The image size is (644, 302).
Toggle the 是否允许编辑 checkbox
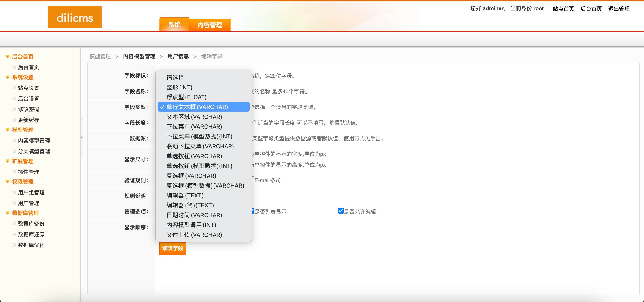pyautogui.click(x=341, y=211)
